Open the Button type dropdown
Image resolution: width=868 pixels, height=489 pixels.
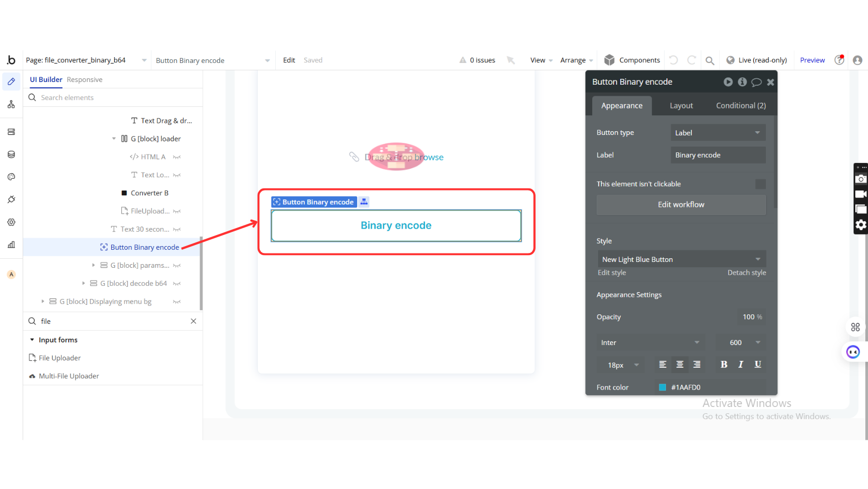click(718, 133)
